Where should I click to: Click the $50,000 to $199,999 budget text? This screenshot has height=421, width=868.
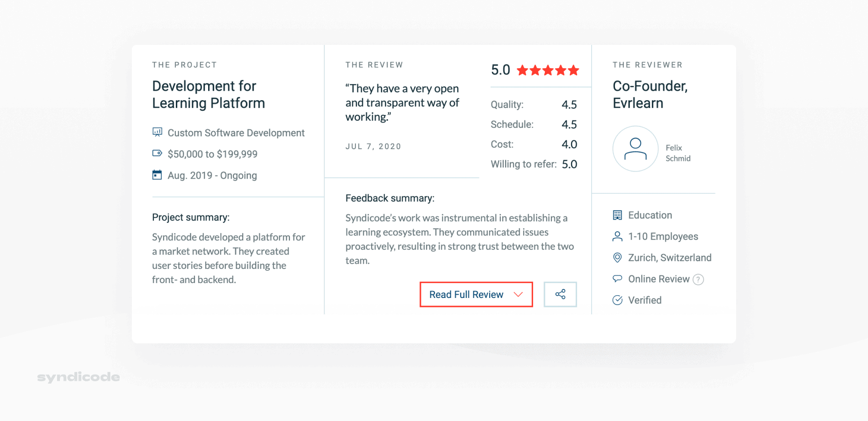212,154
